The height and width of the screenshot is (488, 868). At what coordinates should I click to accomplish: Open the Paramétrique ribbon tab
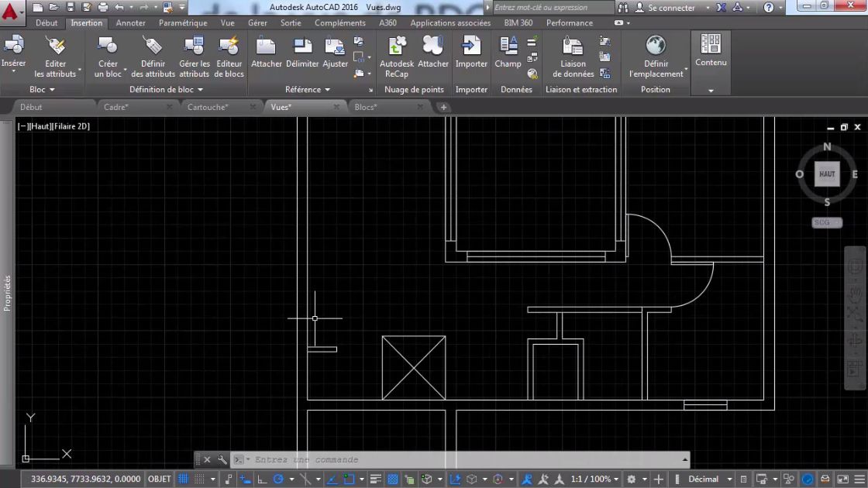(x=183, y=22)
